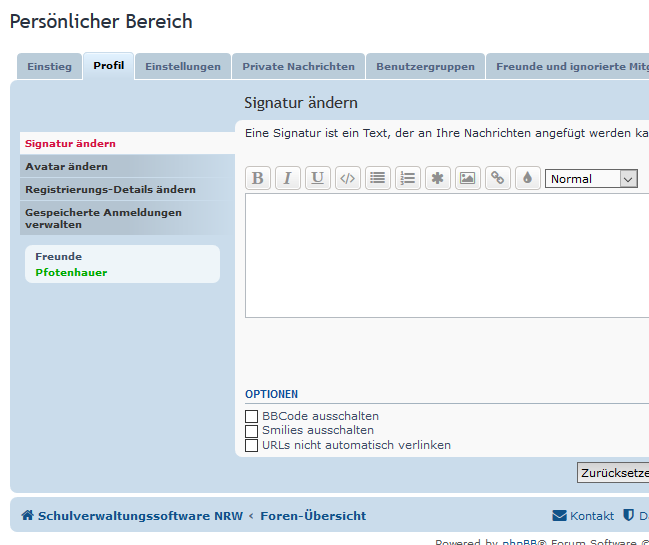Check the Smilies ausschalten option
This screenshot has width=649, height=545.
tap(252, 431)
